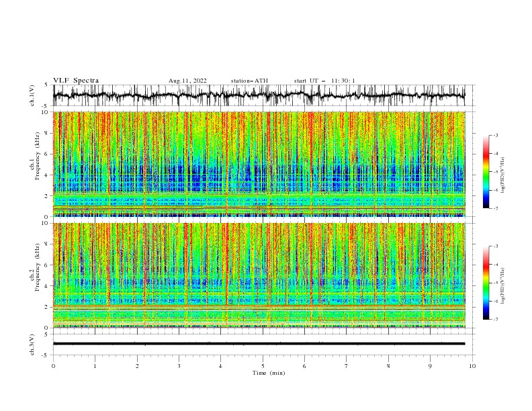Image resolution: width=532 pixels, height=411 pixels.
Task: Click the "-3" tick on ch.1 colorbar
Action: pyautogui.click(x=496, y=135)
